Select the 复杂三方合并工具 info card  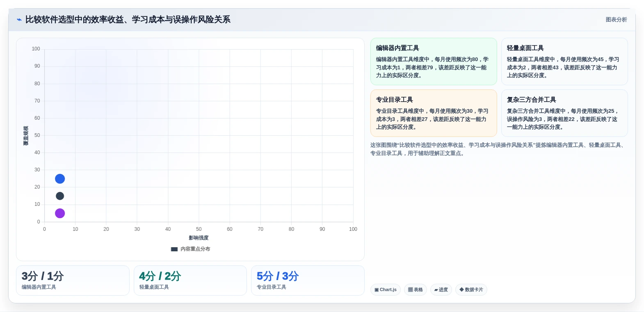pyautogui.click(x=564, y=113)
